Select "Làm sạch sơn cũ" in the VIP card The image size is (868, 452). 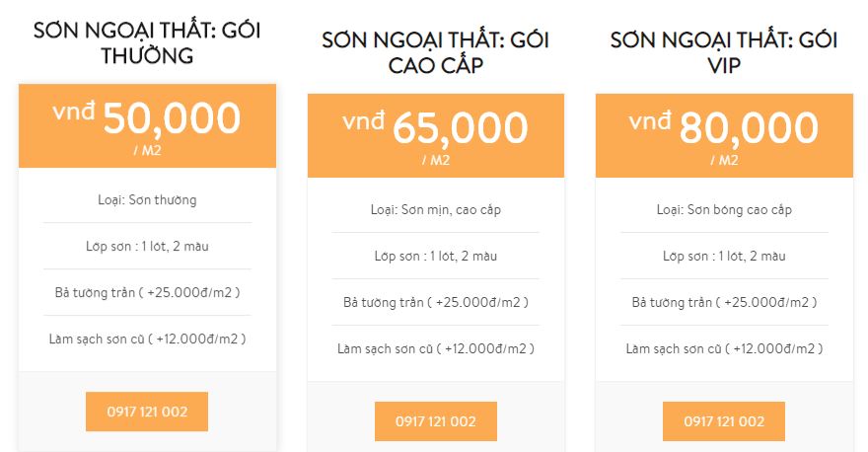(724, 348)
